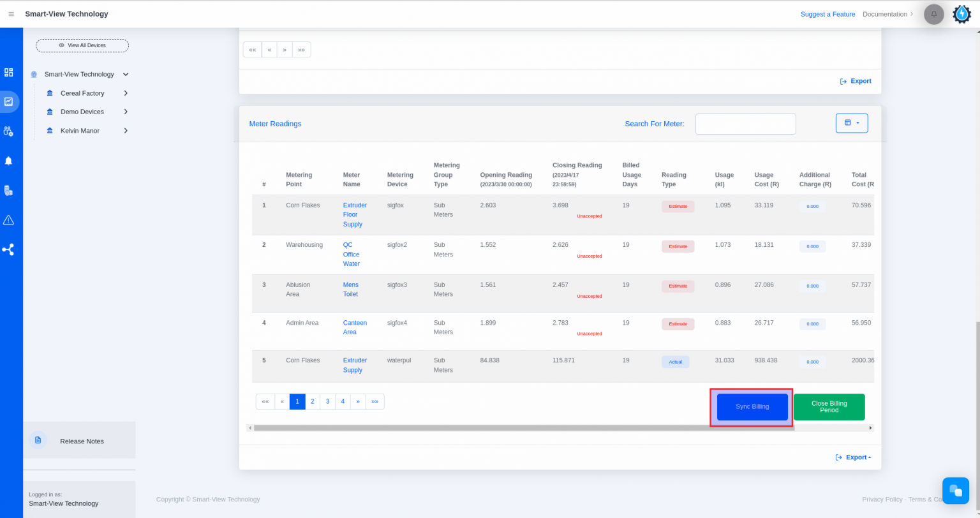Click the alerts warning triangle icon in sidebar
Screen dimensions: 980x518
10,219
